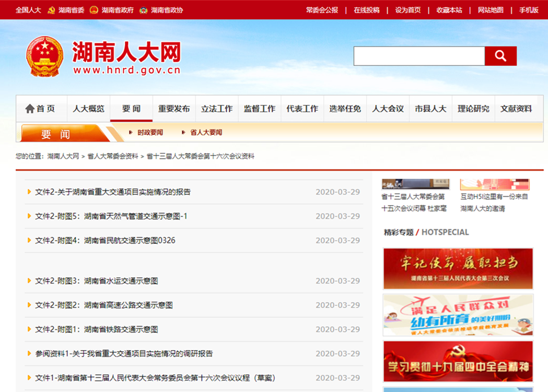Click 手机版 link in top bar

tap(529, 10)
